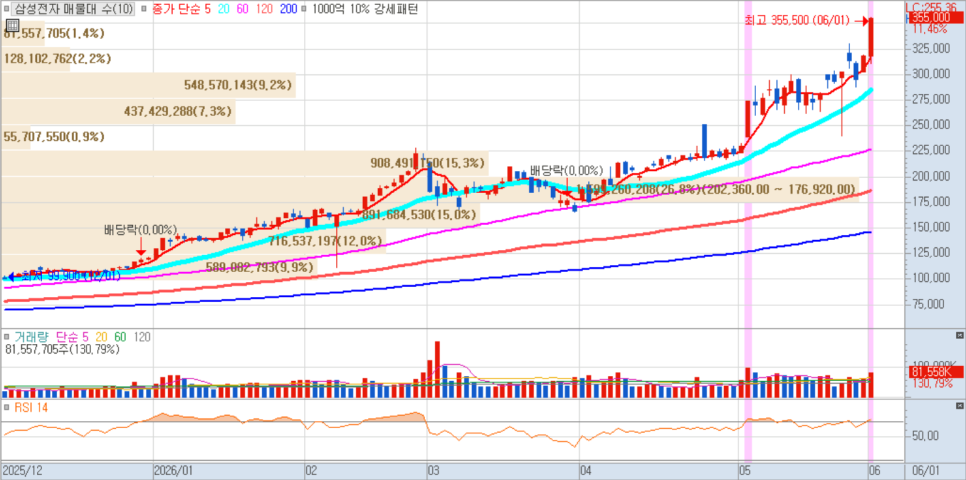Click the 03 month marker on time axis
Viewport: 966px width, 480px height.
tap(433, 471)
